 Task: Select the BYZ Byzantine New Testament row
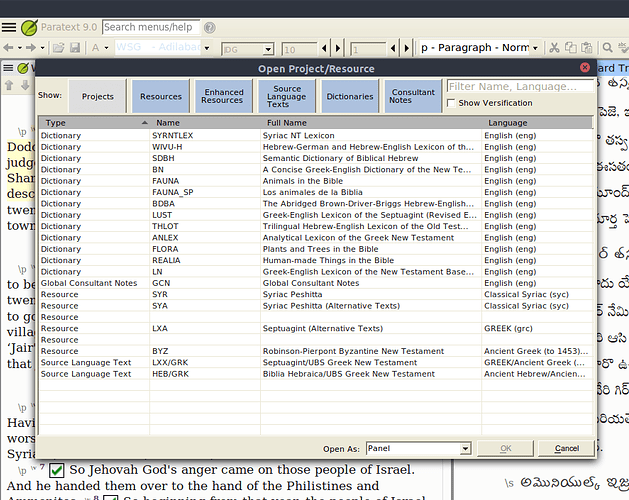(316, 351)
